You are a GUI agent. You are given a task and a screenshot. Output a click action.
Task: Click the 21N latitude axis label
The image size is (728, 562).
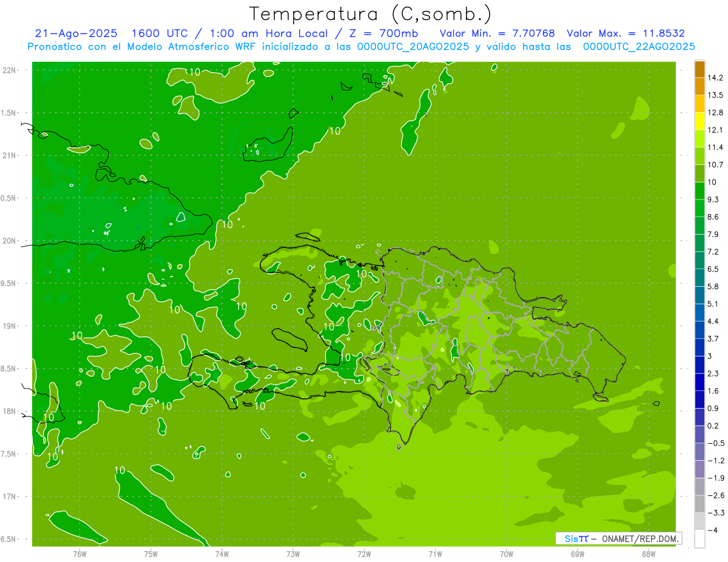tap(8, 156)
